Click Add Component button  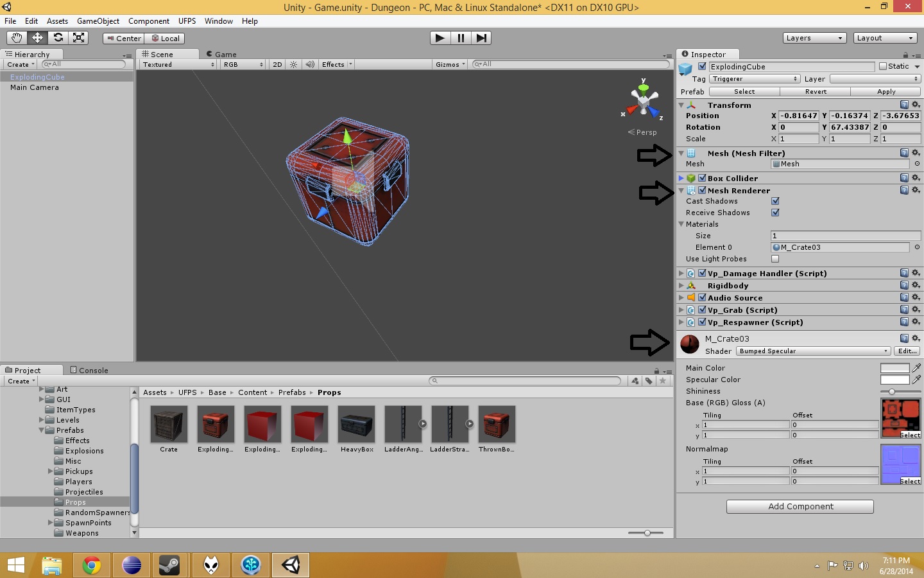coord(800,507)
